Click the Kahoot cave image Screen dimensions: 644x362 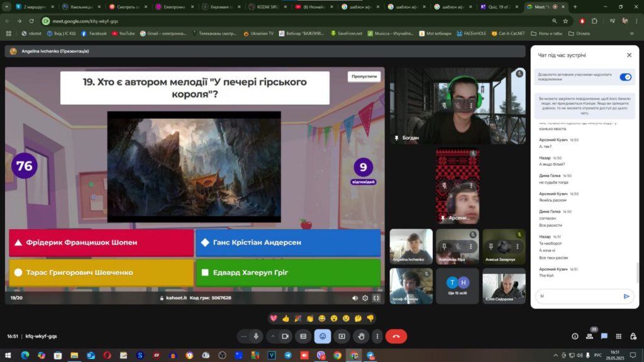tap(194, 167)
